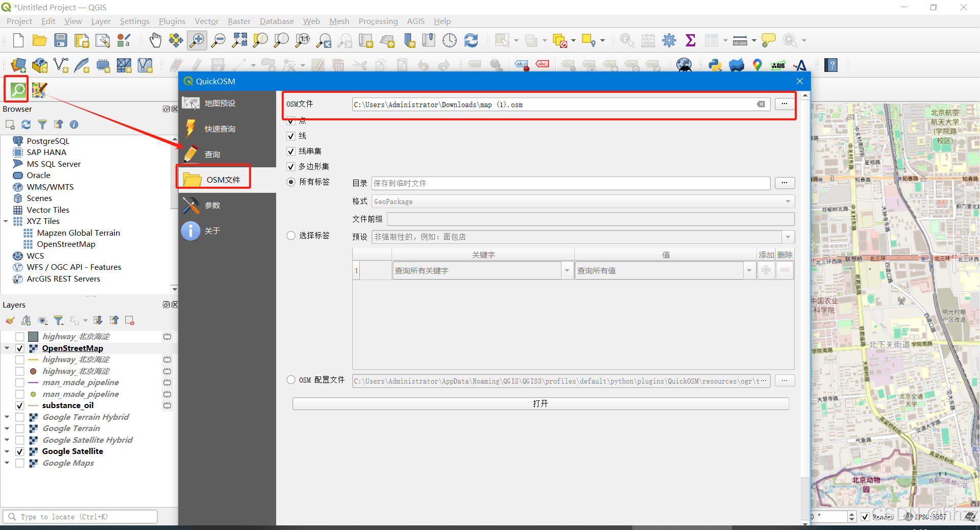Switch to 参数 tab in QuickOSM
This screenshot has width=980, height=530.
[227, 206]
